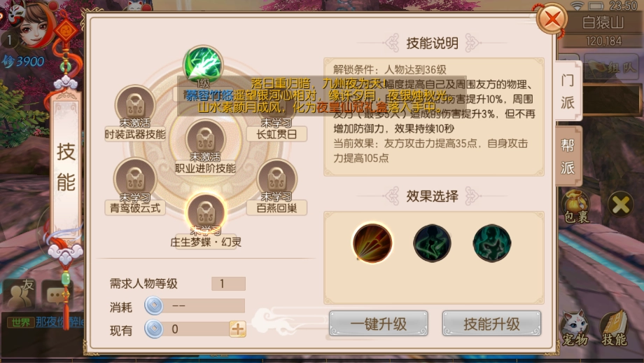The width and height of the screenshot is (644, 363).
Task: Open the locked 职业进阶技能 center skill
Action: point(206,139)
